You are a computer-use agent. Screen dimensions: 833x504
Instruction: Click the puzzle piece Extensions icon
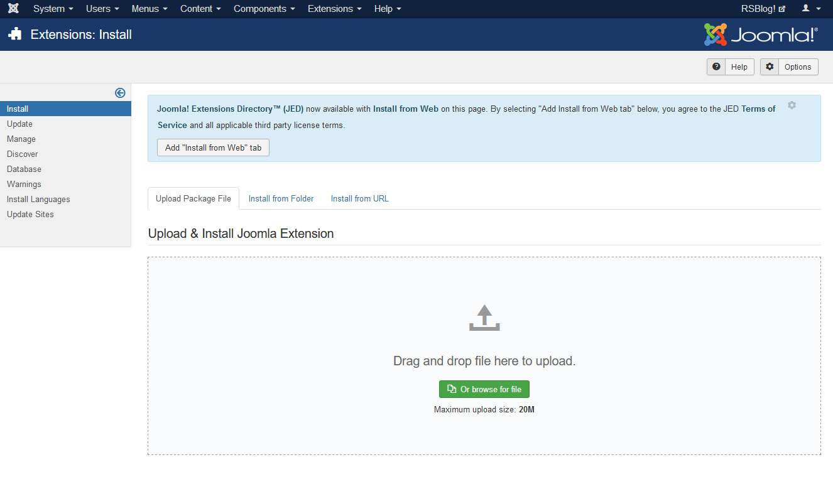pyautogui.click(x=15, y=35)
